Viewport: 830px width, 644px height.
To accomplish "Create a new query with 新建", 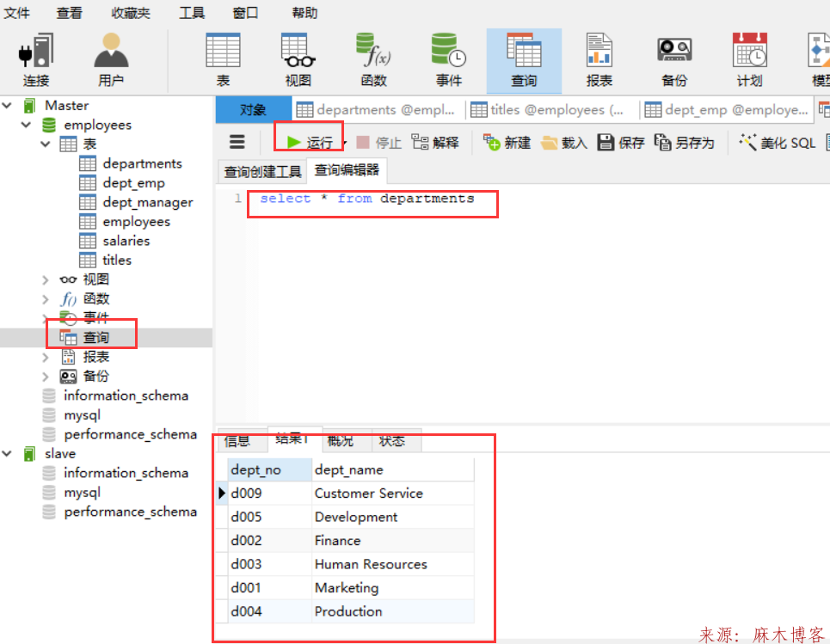I will [x=507, y=143].
